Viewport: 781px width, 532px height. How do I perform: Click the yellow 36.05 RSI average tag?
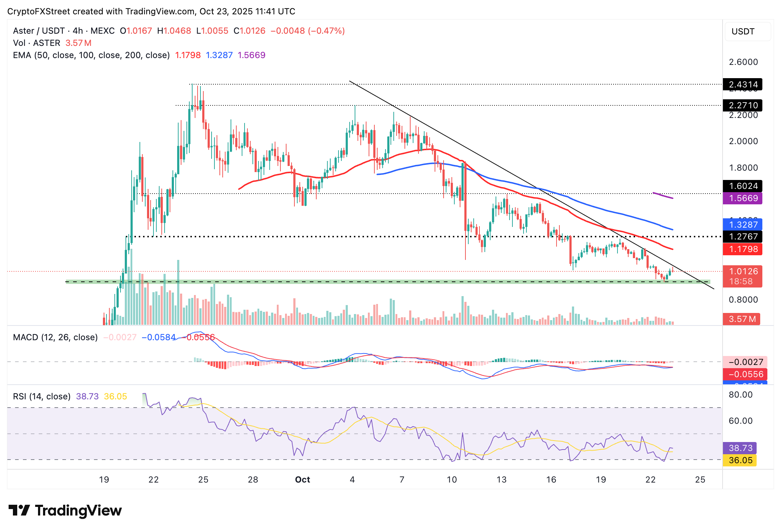point(740,460)
